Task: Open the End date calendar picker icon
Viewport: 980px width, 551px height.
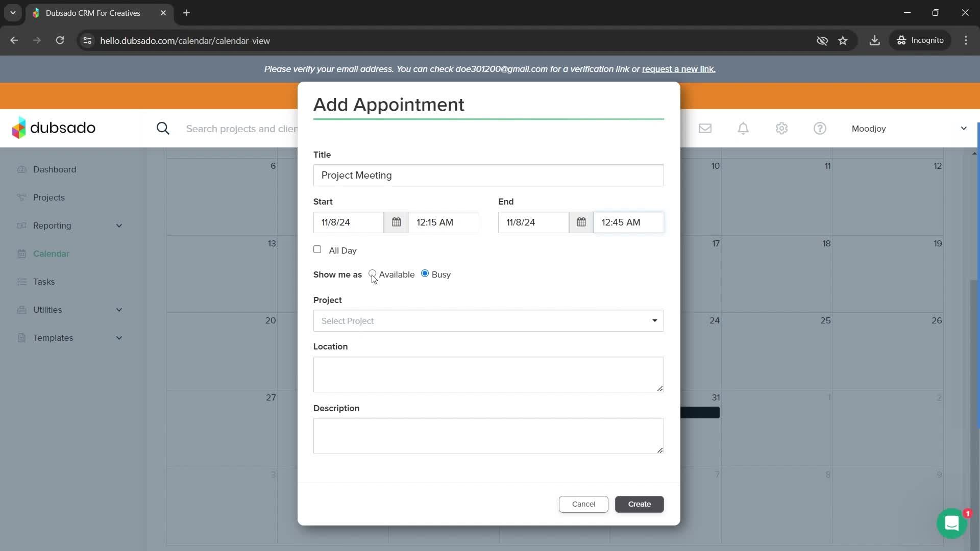Action: tap(581, 222)
